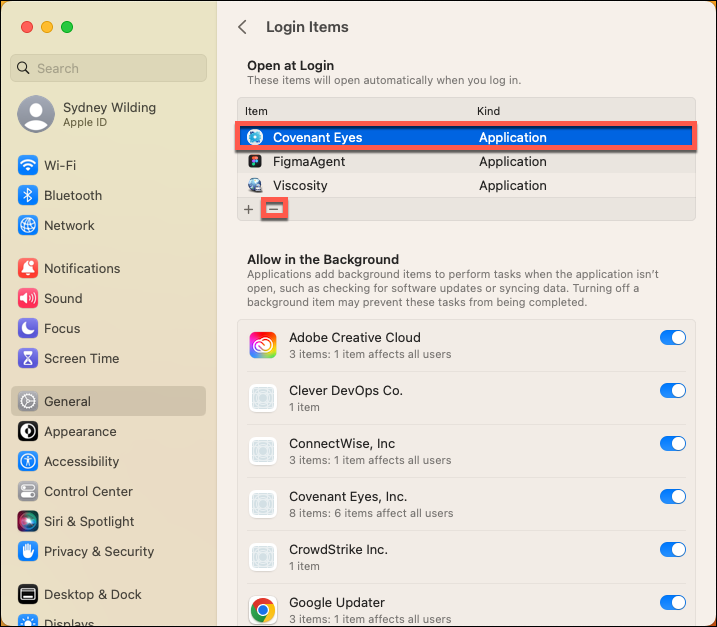Click the Bluetooth sidebar icon
The height and width of the screenshot is (627, 717).
[x=28, y=195]
